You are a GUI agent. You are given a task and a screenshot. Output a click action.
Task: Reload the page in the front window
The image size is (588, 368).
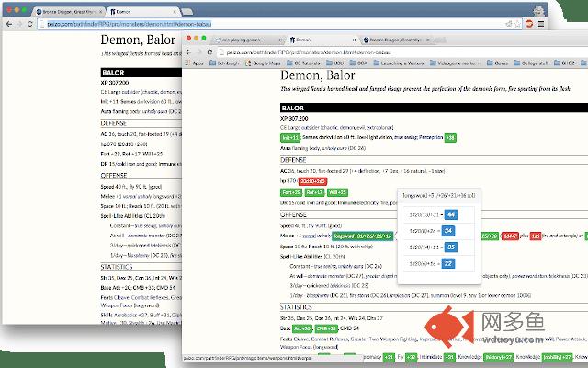[209, 52]
